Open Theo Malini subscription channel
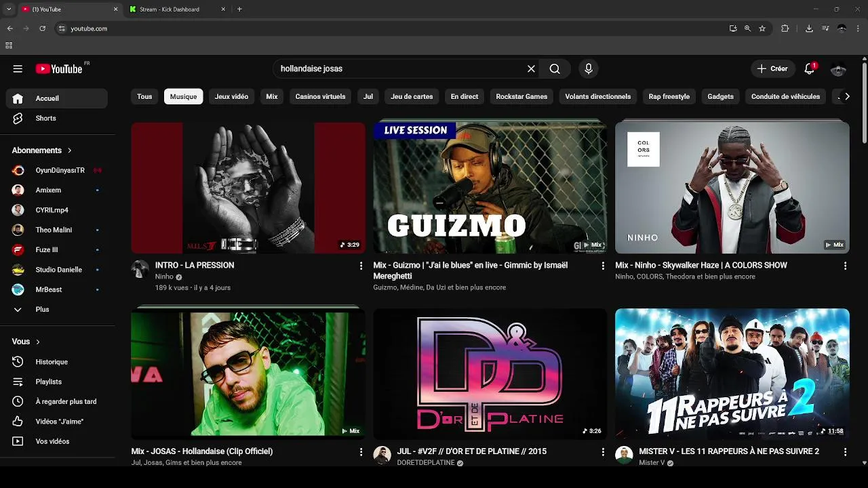Image resolution: width=868 pixels, height=488 pixels. coord(57,230)
